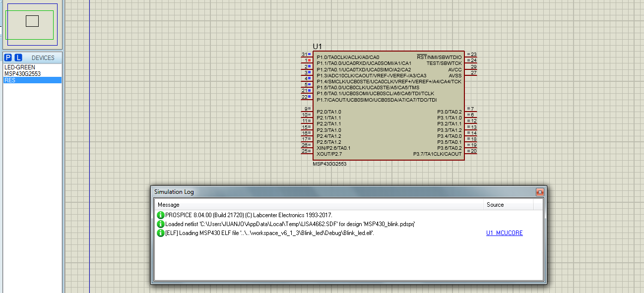Click pin label P1.3/ADC10CLK/CAOUT
The image size is (644, 293).
[371, 76]
